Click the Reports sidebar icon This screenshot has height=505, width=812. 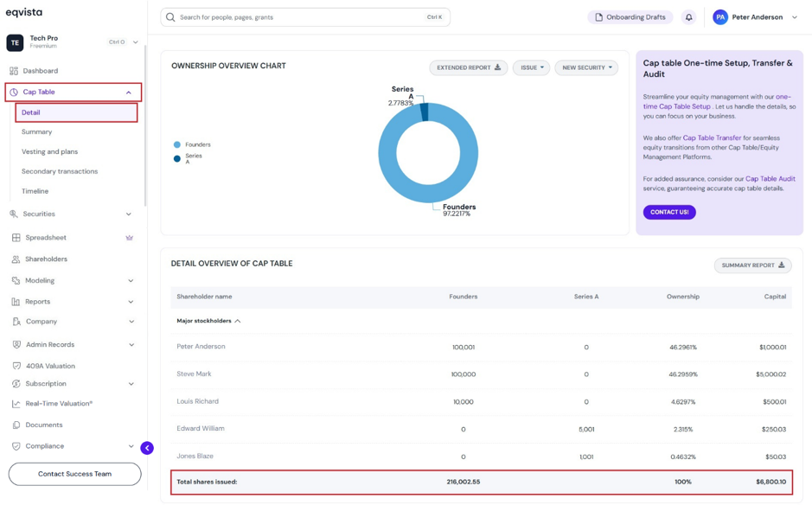coord(16,302)
